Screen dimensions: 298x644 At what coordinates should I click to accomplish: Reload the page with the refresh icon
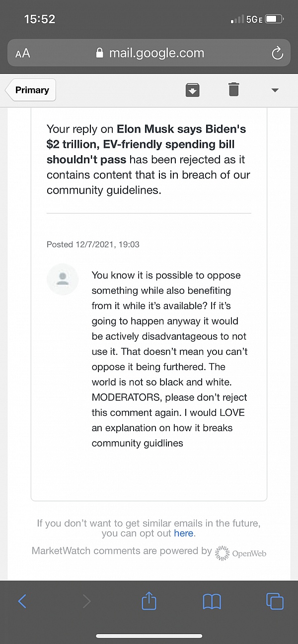click(277, 53)
